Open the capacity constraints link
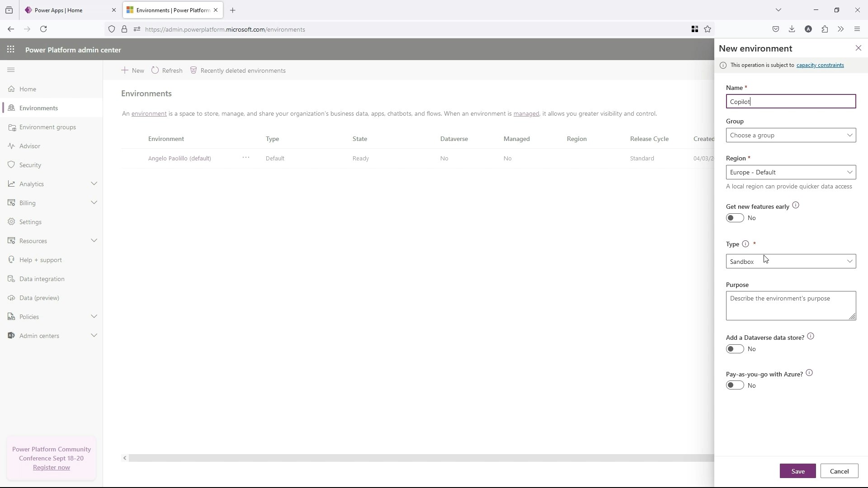Image resolution: width=868 pixels, height=488 pixels. tap(820, 65)
